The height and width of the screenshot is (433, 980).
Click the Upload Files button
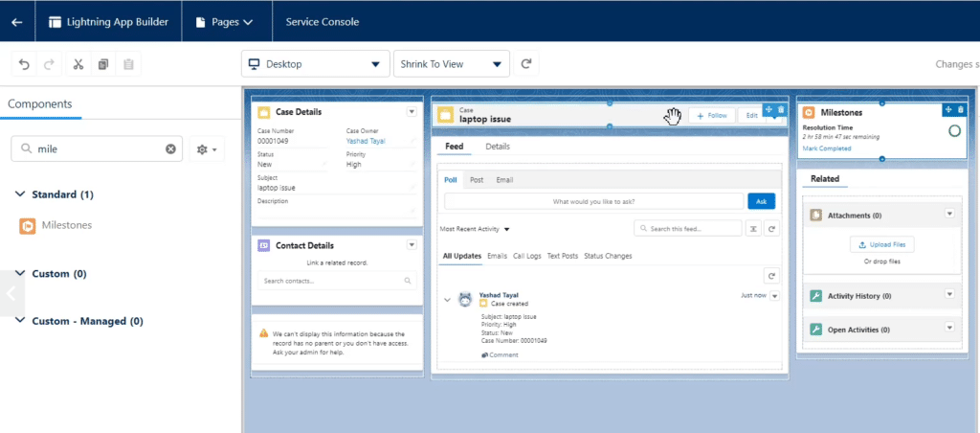[x=882, y=244]
